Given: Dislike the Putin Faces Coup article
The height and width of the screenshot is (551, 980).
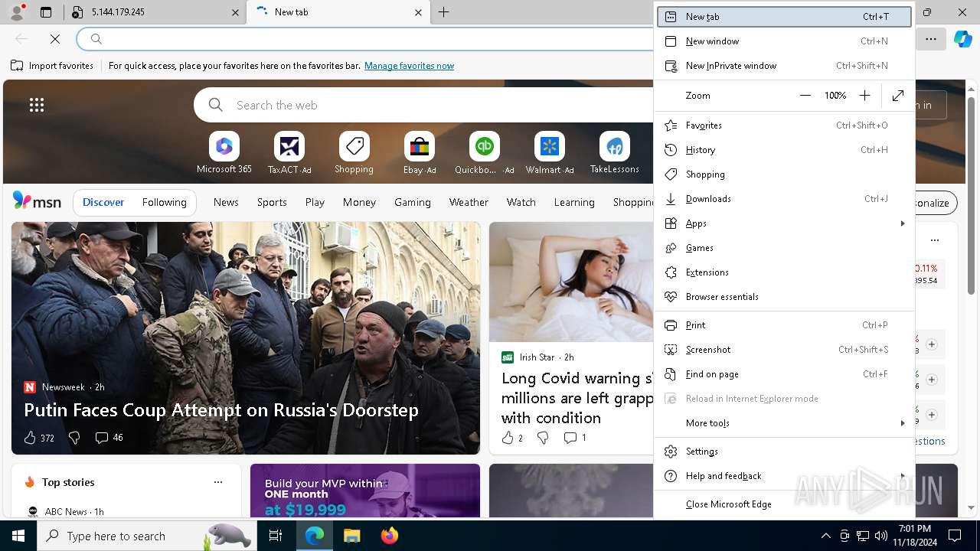Looking at the screenshot, I should pyautogui.click(x=74, y=438).
